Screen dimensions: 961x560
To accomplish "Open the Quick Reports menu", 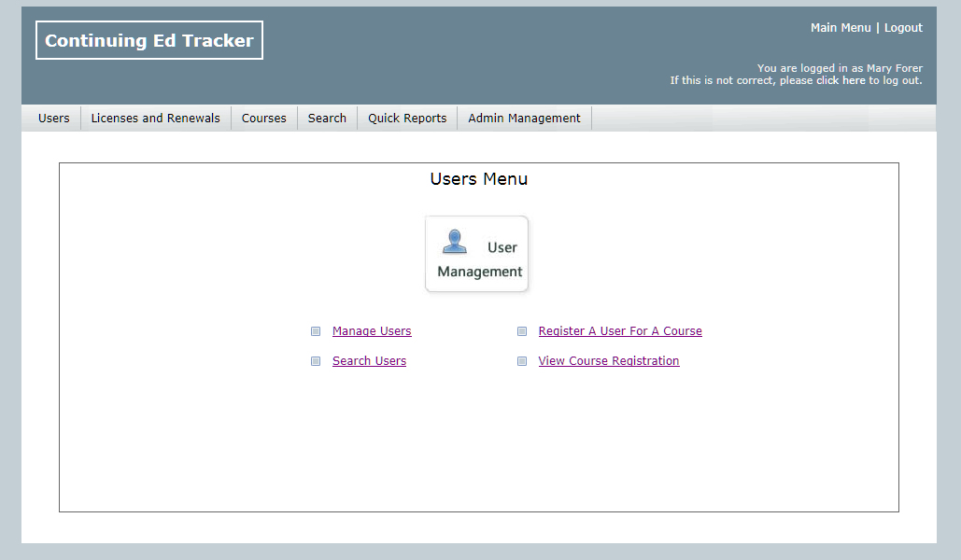I will [x=406, y=119].
